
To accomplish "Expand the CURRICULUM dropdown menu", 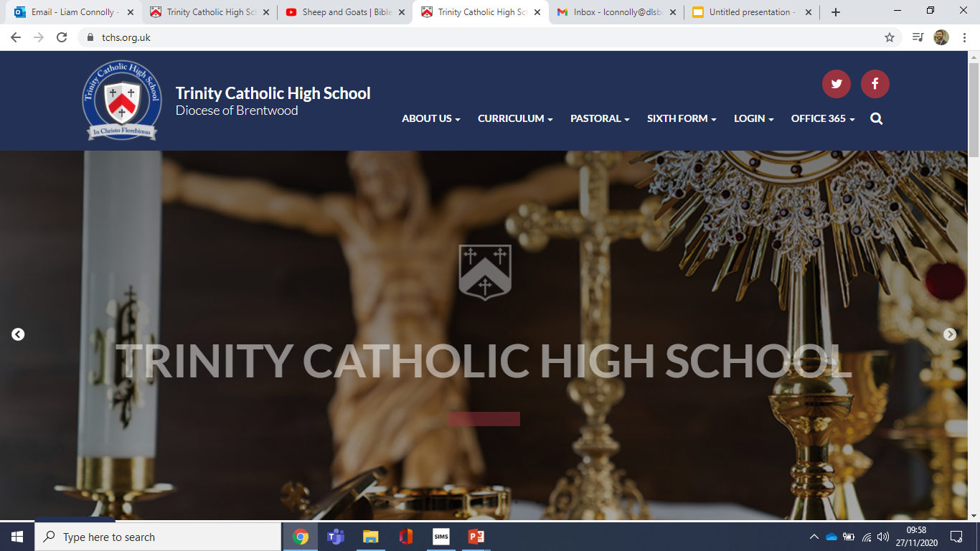I will 515,118.
